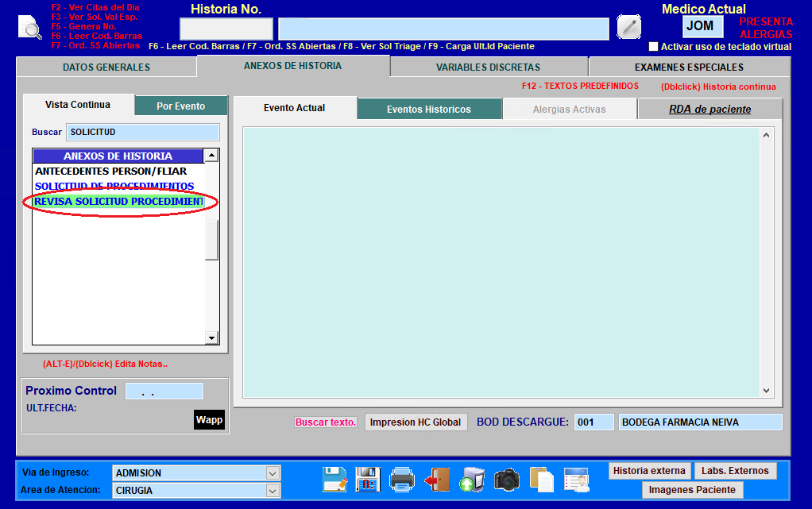Image resolution: width=812 pixels, height=509 pixels.
Task: Switch to VARIABLES DISCRETAS tab
Action: pos(489,67)
